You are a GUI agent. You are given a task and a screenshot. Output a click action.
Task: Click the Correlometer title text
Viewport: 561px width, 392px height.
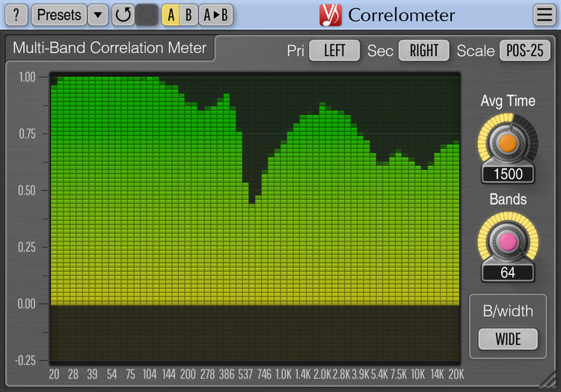click(x=402, y=15)
